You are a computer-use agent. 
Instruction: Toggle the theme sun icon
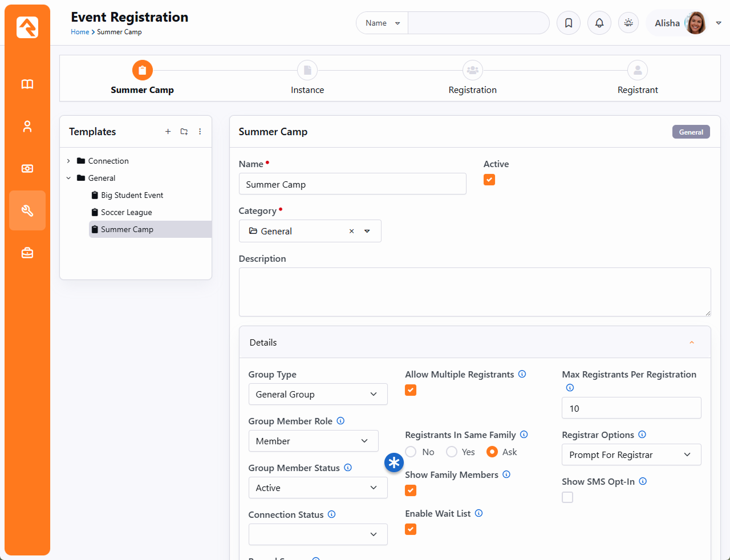pyautogui.click(x=628, y=23)
